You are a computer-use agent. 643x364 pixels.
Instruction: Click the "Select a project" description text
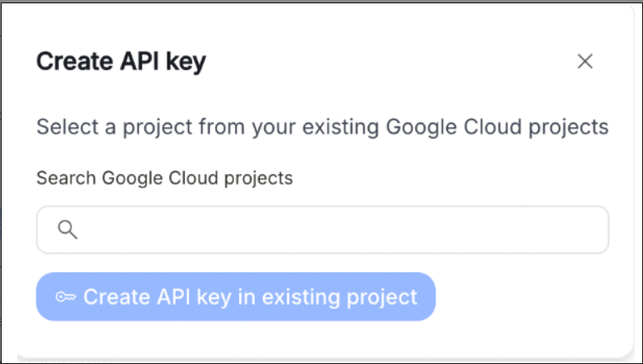click(x=322, y=127)
